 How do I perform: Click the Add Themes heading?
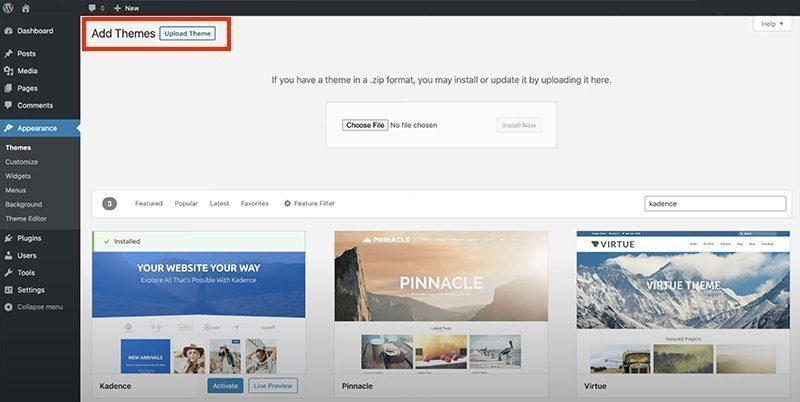(123, 34)
